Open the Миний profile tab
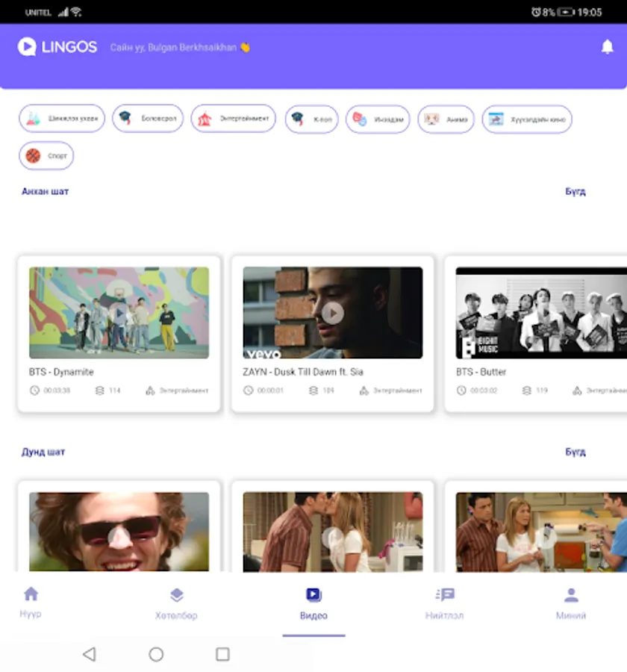 tap(571, 603)
